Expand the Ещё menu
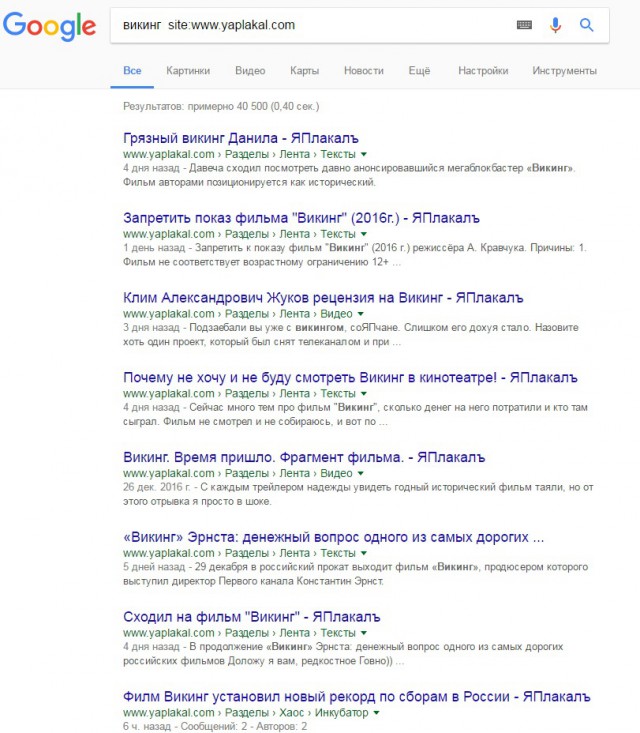This screenshot has width=640, height=733. point(419,71)
